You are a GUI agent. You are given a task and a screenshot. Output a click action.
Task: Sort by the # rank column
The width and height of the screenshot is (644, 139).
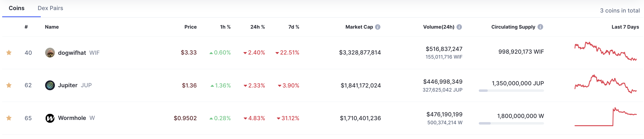click(x=26, y=27)
